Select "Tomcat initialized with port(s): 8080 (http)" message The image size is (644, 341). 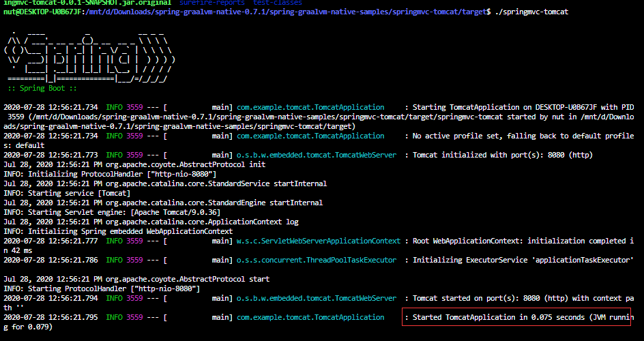point(503,155)
